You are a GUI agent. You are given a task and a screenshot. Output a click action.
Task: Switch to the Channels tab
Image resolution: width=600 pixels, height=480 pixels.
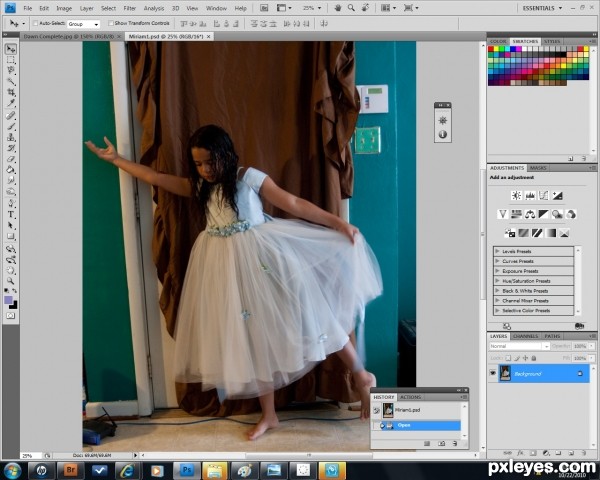coord(526,336)
